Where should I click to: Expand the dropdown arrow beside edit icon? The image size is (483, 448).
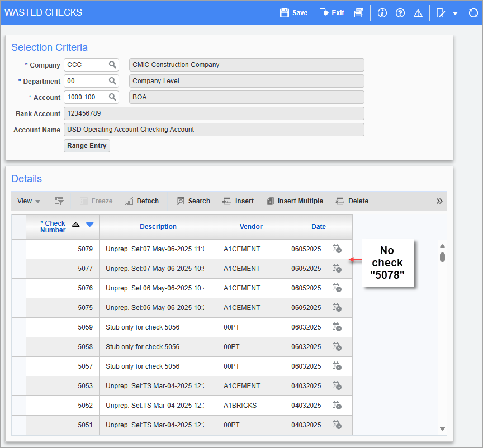455,13
